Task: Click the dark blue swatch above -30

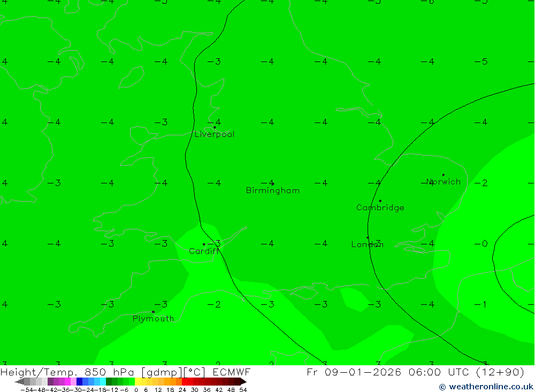Action: pos(80,381)
